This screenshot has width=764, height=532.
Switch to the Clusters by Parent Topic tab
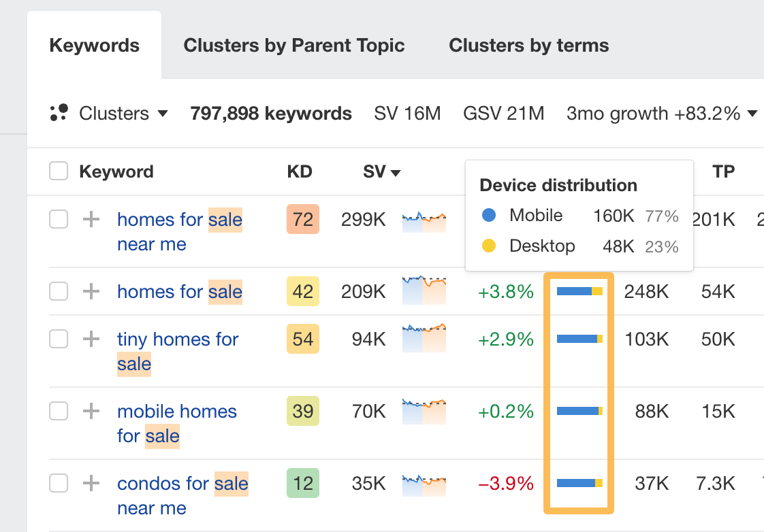tap(293, 45)
